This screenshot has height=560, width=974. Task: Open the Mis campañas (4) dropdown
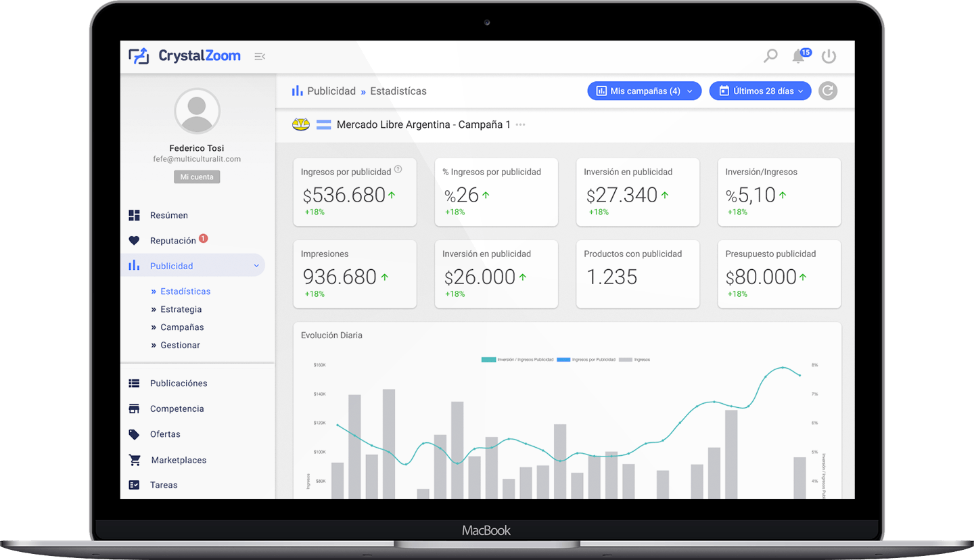tap(644, 91)
